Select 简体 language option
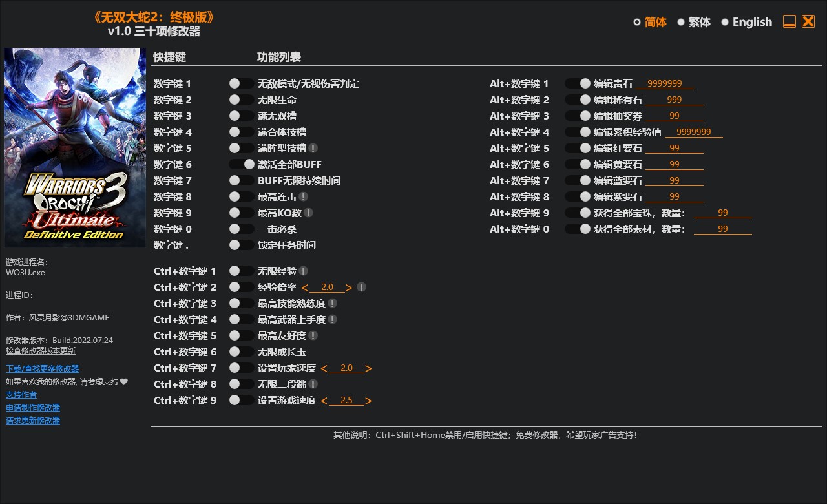The image size is (827, 504). (650, 22)
